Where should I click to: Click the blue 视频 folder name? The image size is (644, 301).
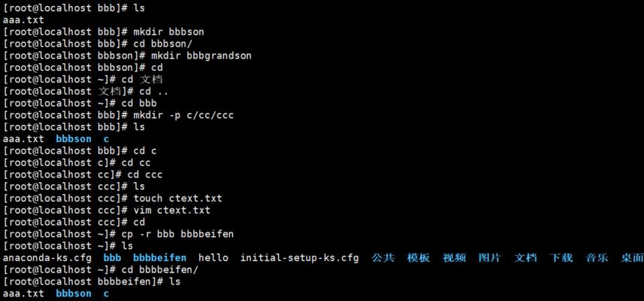click(454, 258)
